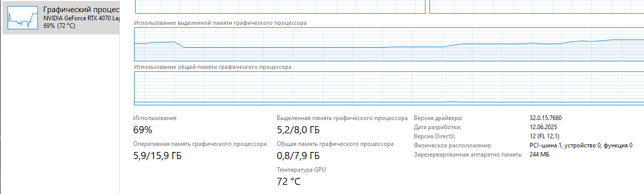
Task: Click the Температура GPU label
Action: coord(302,170)
